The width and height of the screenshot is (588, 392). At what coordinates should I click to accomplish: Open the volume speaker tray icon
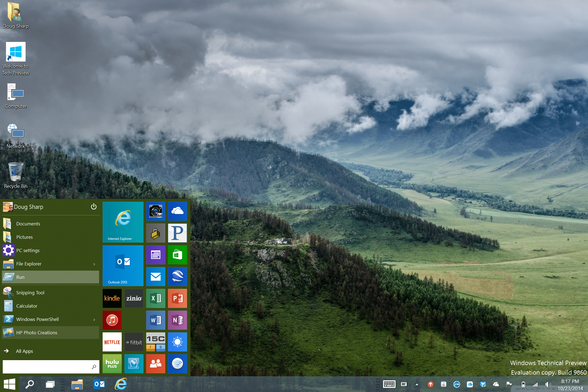point(548,384)
